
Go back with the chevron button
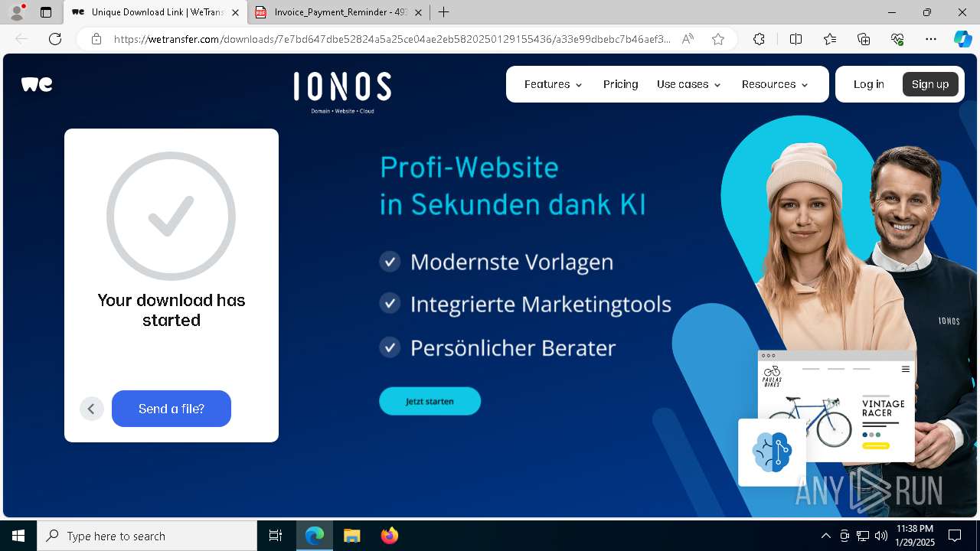point(91,409)
